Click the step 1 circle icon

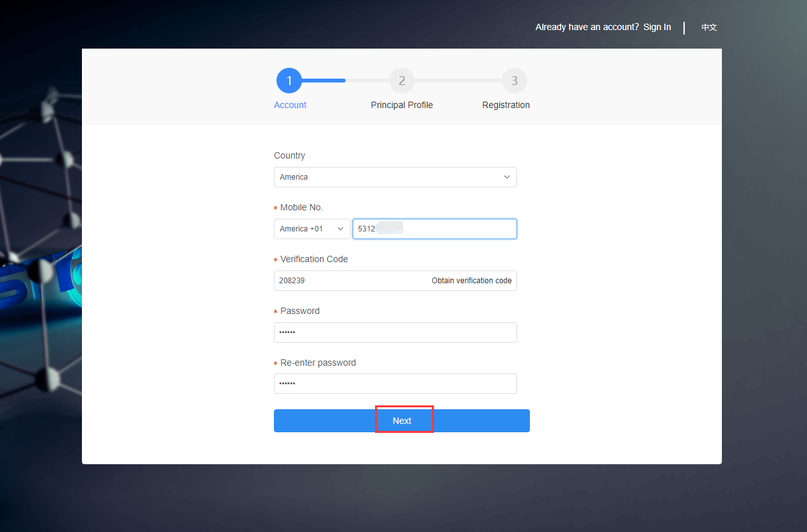pyautogui.click(x=289, y=81)
